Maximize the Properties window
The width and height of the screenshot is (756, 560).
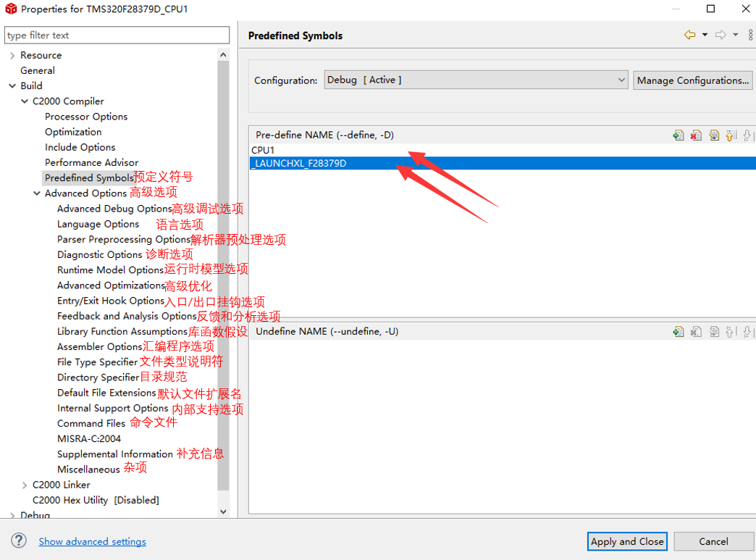coord(710,9)
